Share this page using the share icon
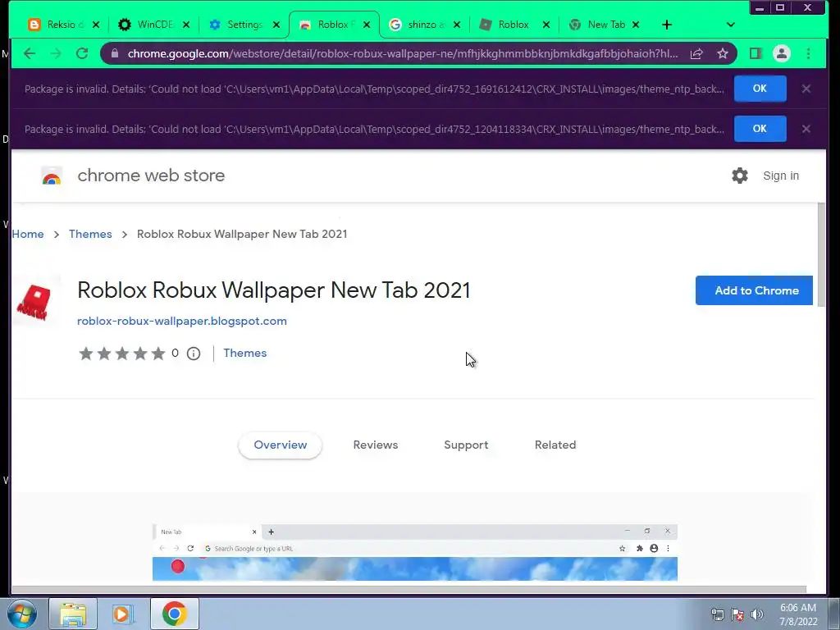840x630 pixels. (x=696, y=53)
